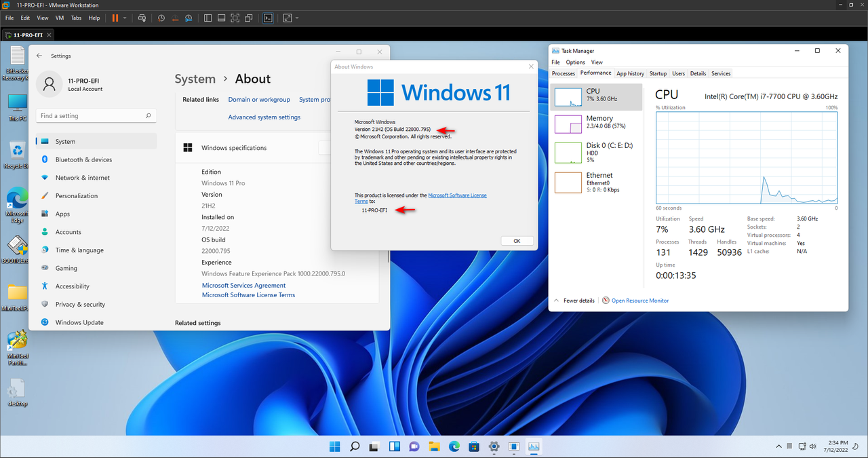Viewport: 868px width, 458px height.
Task: Open the VMware Edit menu
Action: point(25,18)
